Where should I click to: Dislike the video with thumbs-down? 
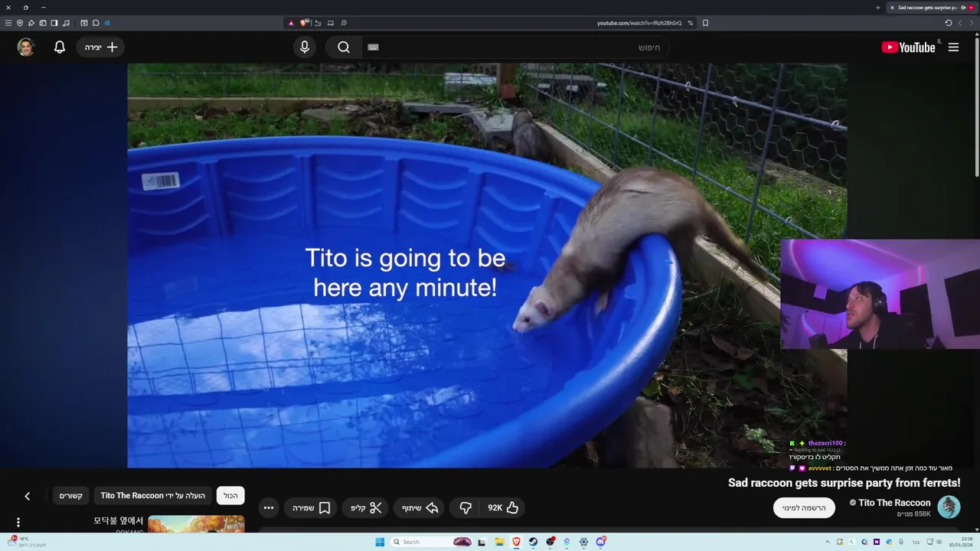pos(465,507)
